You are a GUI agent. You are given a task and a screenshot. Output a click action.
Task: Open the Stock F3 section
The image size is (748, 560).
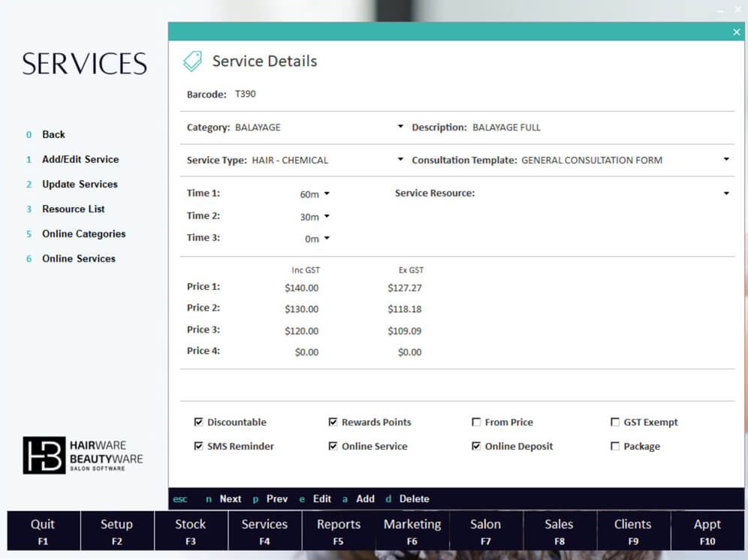(190, 531)
